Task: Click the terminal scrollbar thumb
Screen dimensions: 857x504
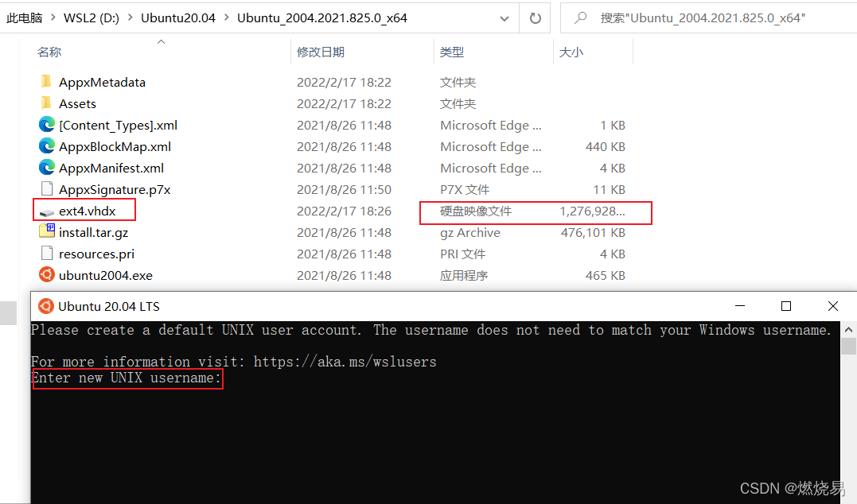Action: tap(848, 346)
